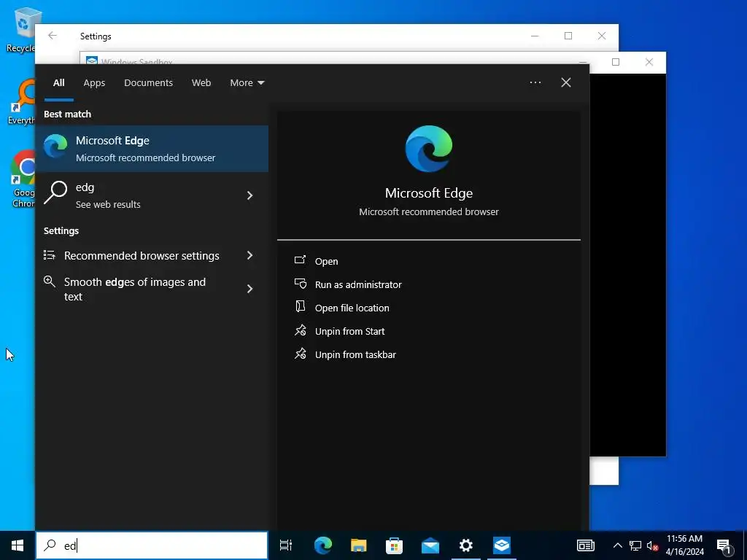Click the Unpin from taskbar pin icon
This screenshot has width=747, height=560.
click(301, 354)
